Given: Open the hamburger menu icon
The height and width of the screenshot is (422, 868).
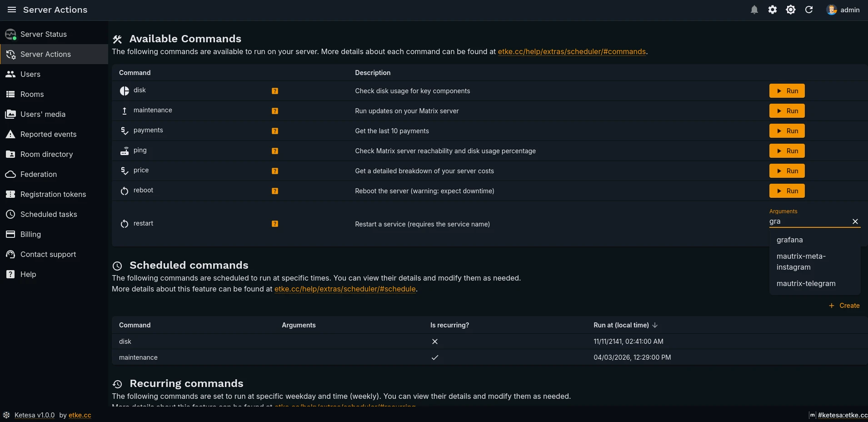Looking at the screenshot, I should click(x=12, y=10).
